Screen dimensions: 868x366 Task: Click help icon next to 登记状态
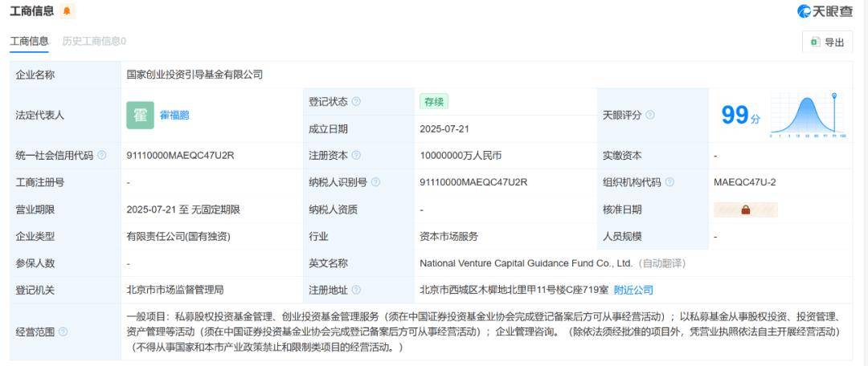(356, 102)
